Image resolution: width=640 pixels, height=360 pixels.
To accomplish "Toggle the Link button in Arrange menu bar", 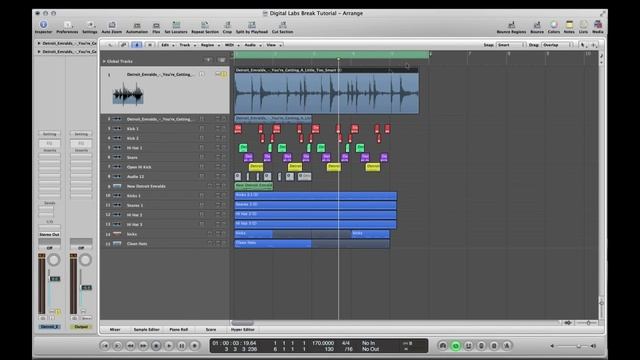I will pyautogui.click(x=124, y=45).
